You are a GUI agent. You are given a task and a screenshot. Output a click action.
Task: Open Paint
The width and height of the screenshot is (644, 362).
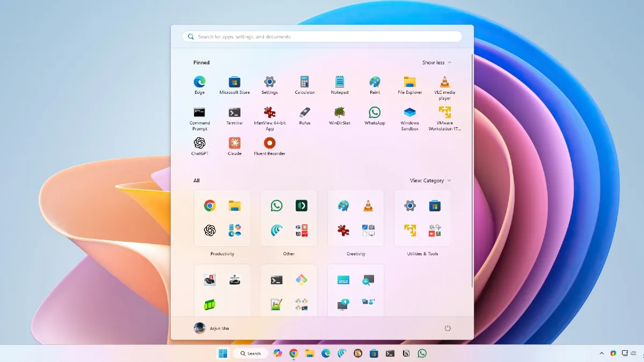click(374, 83)
